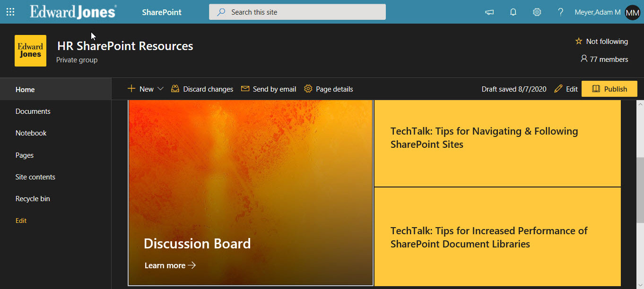The height and width of the screenshot is (289, 644).
Task: Open the help question mark
Action: click(560, 12)
